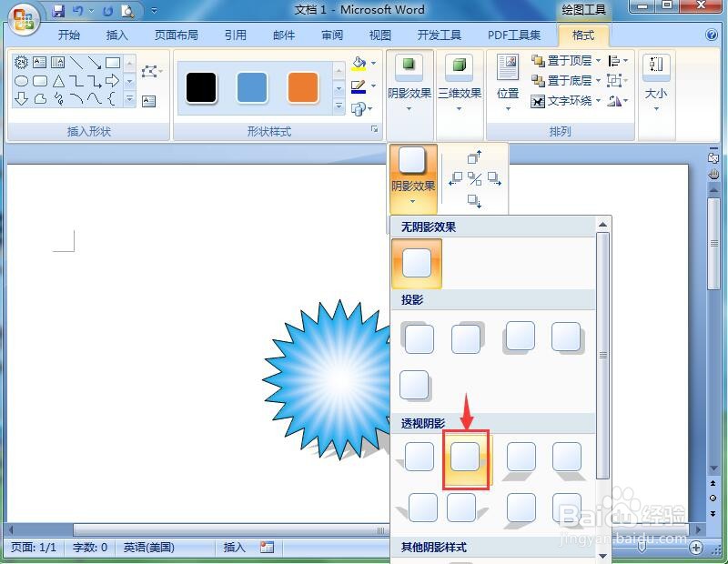Nudge shadow right
Screen dimensions: 728x564
494,178
